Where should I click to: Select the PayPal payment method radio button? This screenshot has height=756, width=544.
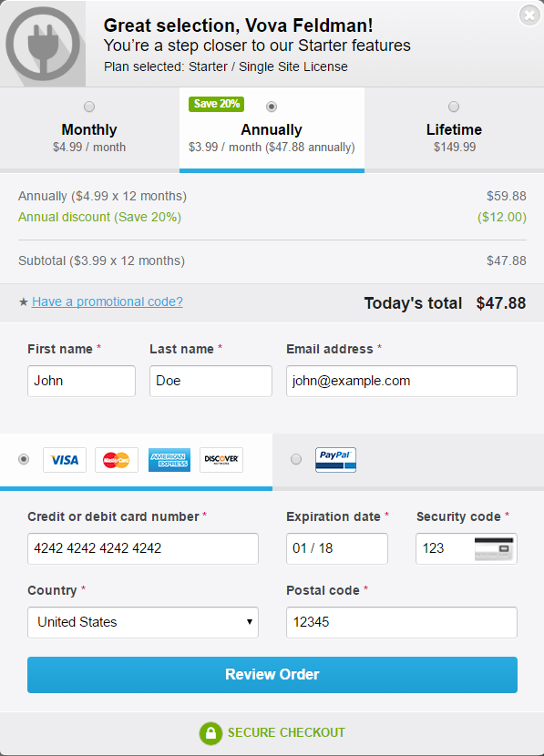pos(295,459)
